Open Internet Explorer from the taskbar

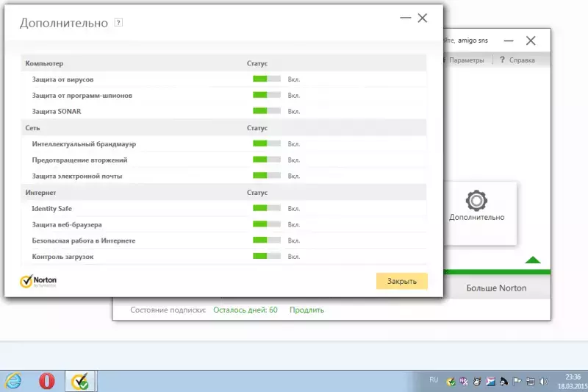[13, 381]
